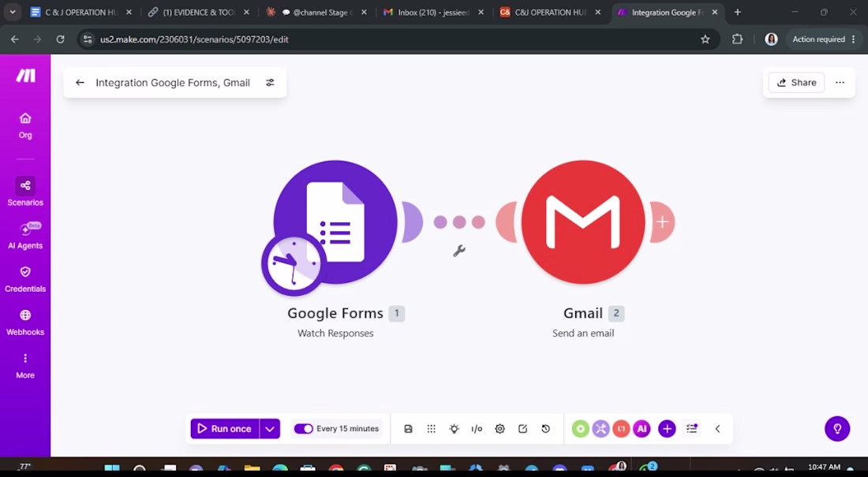The height and width of the screenshot is (477, 868).
Task: Click the Google Forms module label
Action: [x=335, y=313]
